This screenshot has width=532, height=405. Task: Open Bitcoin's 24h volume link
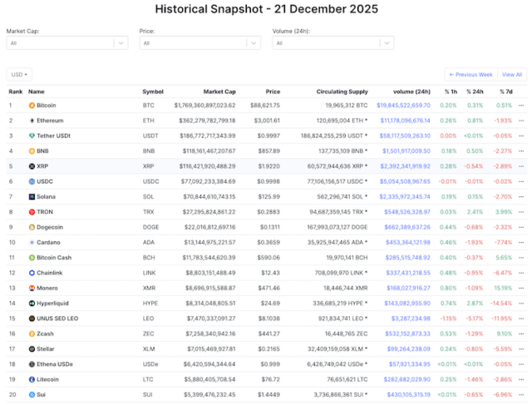pos(403,106)
